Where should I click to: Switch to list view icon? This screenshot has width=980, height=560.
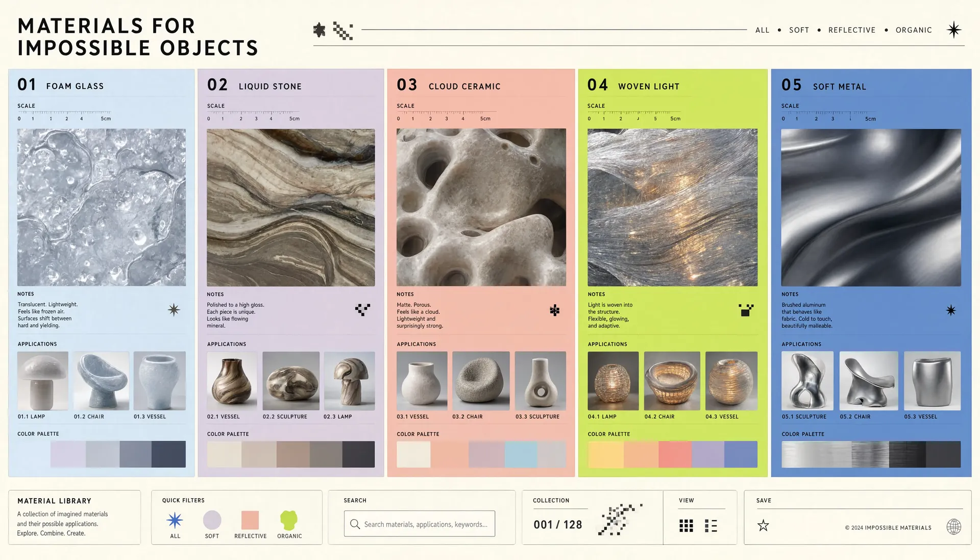click(x=711, y=526)
